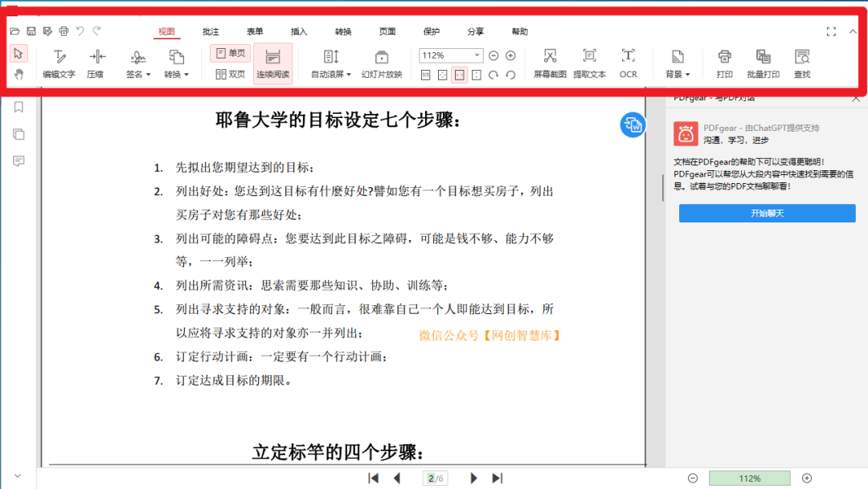868x489 pixels.
Task: Open the 页面 page tab
Action: [x=387, y=31]
